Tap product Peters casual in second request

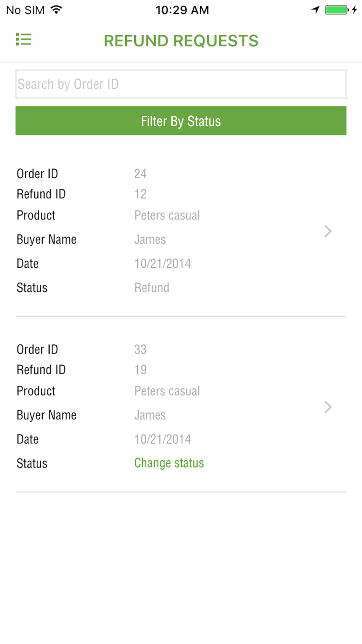[167, 391]
